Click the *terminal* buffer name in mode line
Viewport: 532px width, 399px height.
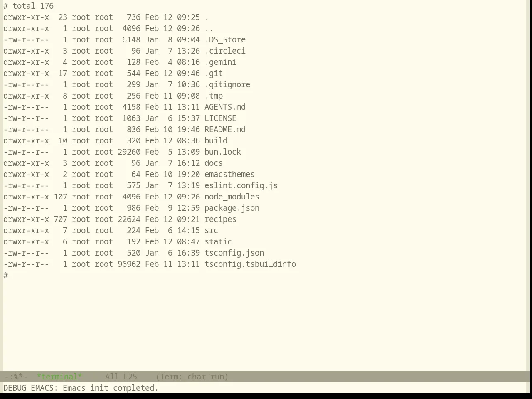(x=59, y=377)
